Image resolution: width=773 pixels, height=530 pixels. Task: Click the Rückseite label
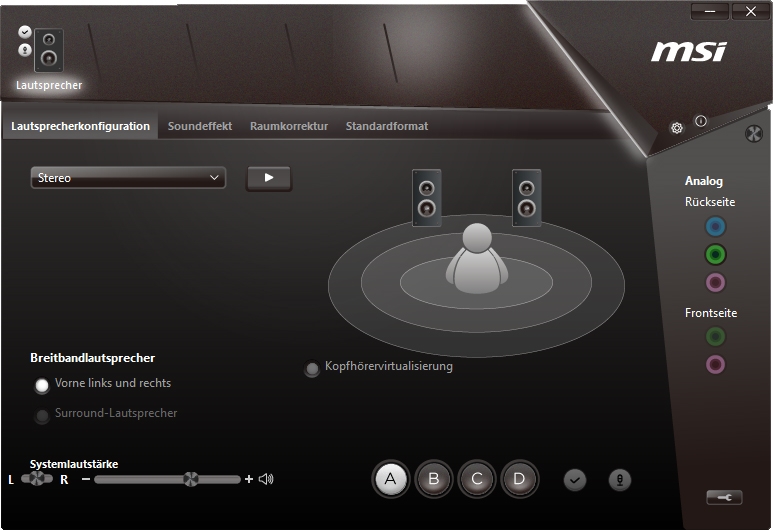710,202
